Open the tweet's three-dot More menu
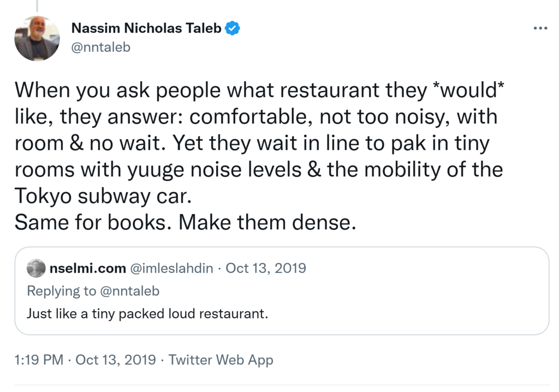This screenshot has width=559, height=392. click(x=539, y=28)
